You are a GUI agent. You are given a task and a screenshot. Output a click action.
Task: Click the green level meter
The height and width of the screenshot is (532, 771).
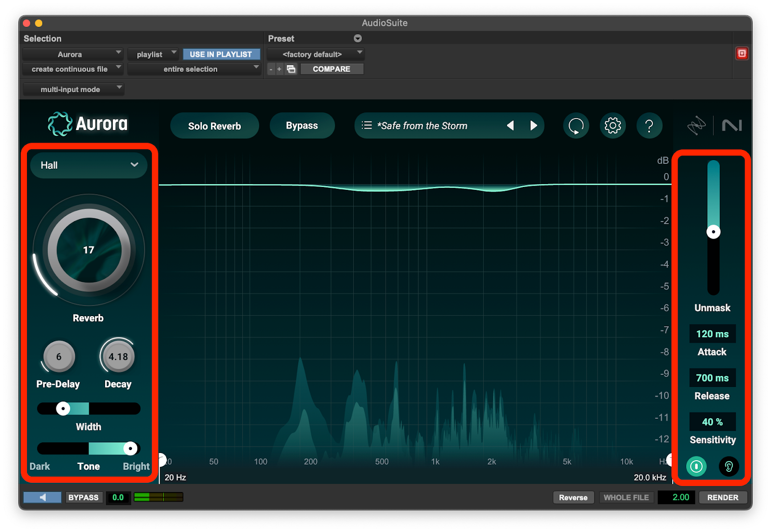click(x=159, y=497)
